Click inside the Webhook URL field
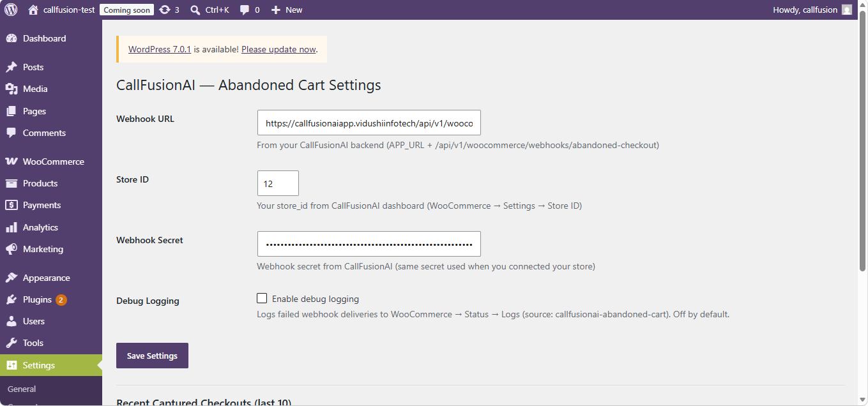The image size is (868, 406). 369,123
